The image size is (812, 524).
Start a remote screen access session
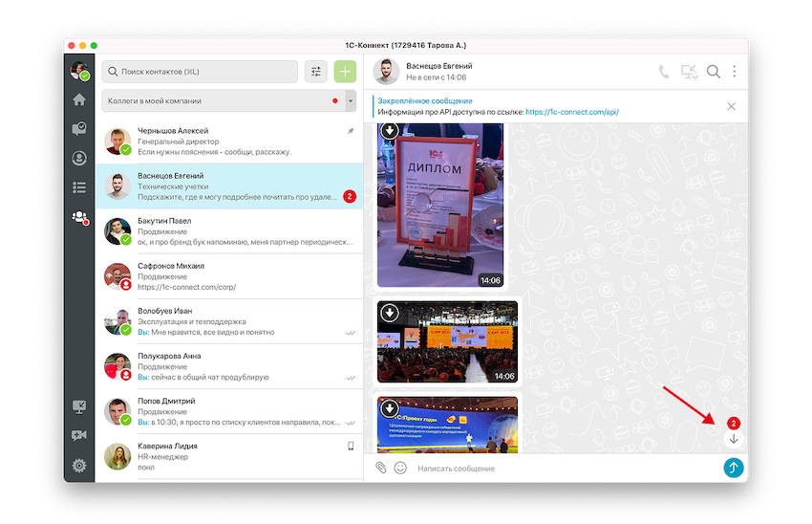(689, 72)
